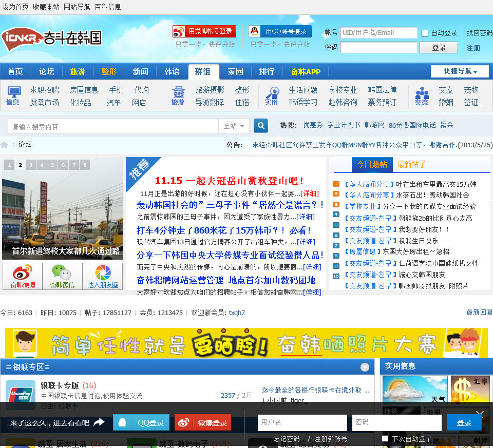Go to the 整形 nav tab
This screenshot has height=448, width=493.
point(109,72)
